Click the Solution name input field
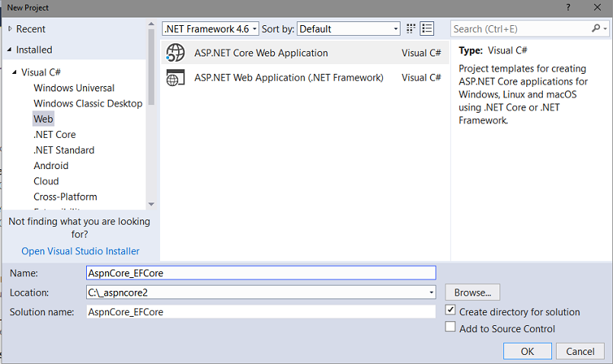Screen dimensions: 613x364 [260, 311]
